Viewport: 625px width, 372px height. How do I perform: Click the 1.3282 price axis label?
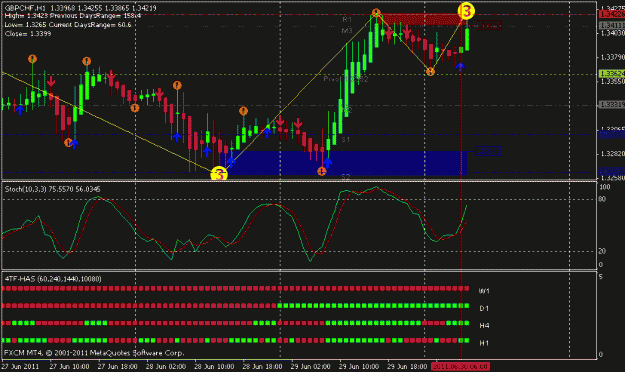(612, 154)
